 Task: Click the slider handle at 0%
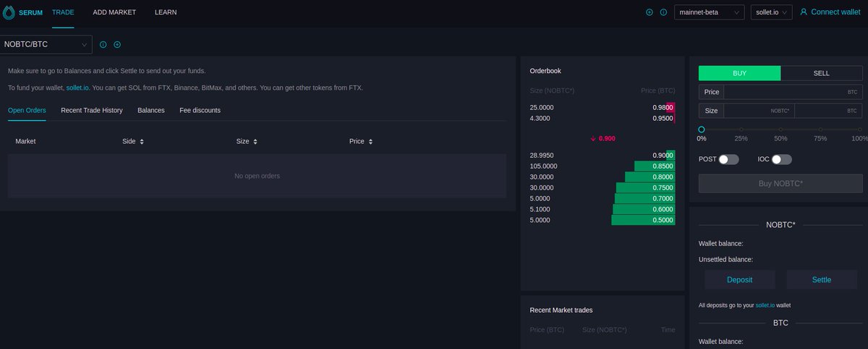point(702,130)
